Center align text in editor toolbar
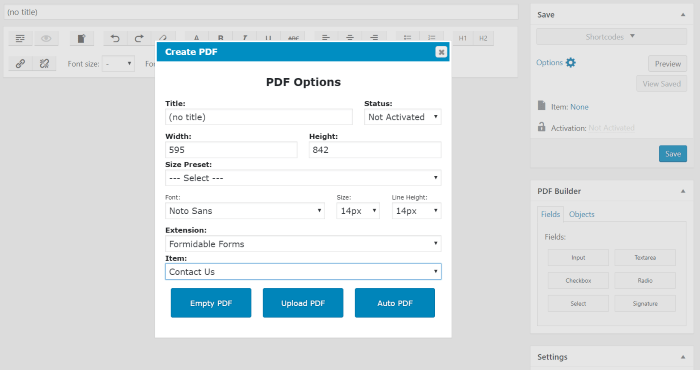The height and width of the screenshot is (370, 700). [x=350, y=37]
